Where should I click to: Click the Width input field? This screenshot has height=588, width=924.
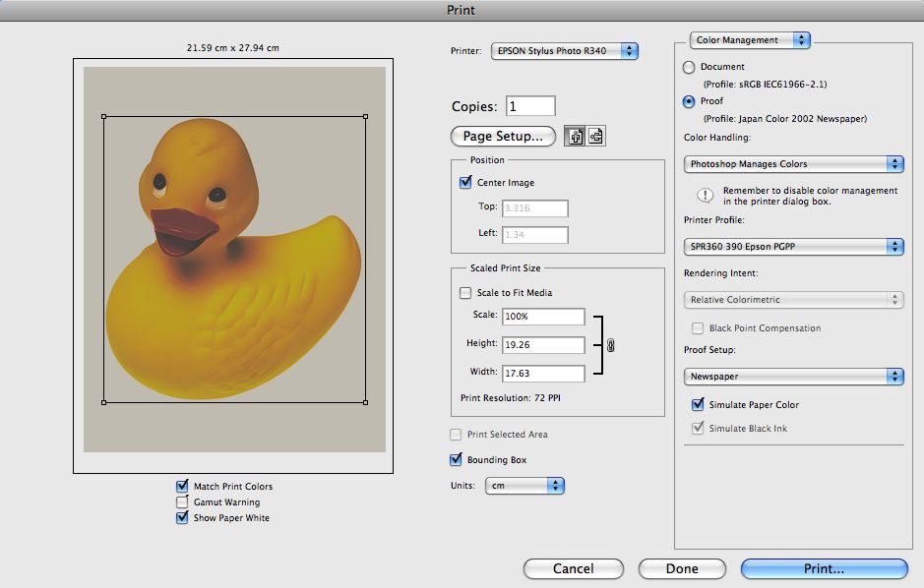(x=543, y=374)
